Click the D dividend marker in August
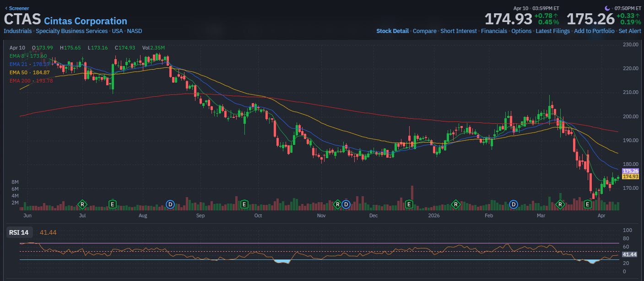The image size is (644, 281). click(170, 204)
